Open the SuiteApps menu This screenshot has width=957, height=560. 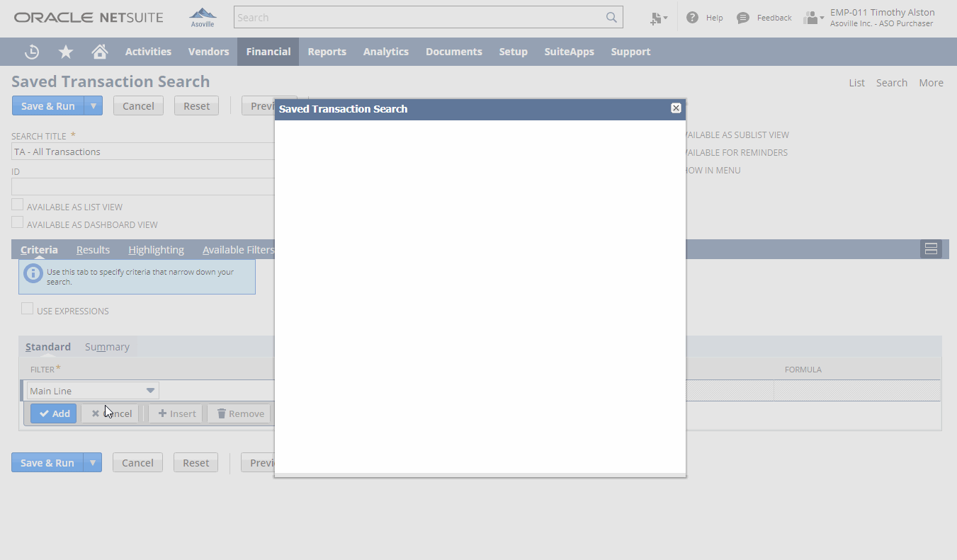click(x=569, y=52)
